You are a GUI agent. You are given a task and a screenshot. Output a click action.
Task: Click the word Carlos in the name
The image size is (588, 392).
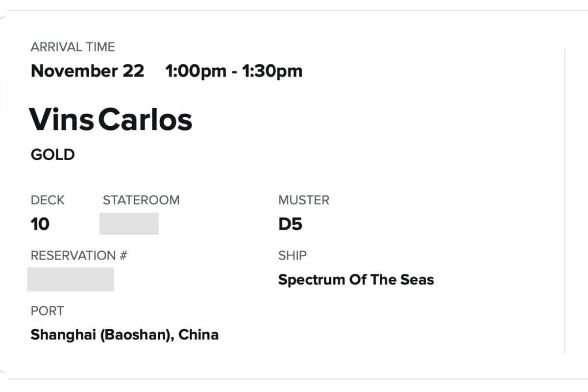(146, 120)
